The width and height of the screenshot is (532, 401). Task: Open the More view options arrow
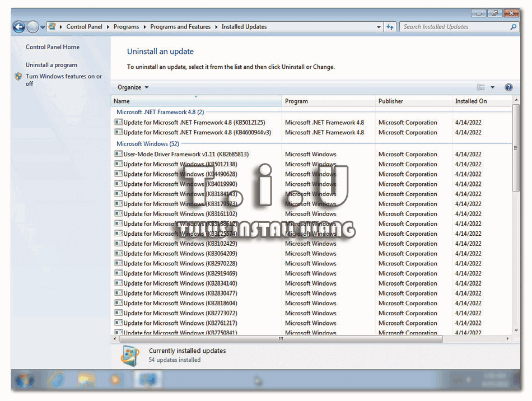click(x=493, y=87)
